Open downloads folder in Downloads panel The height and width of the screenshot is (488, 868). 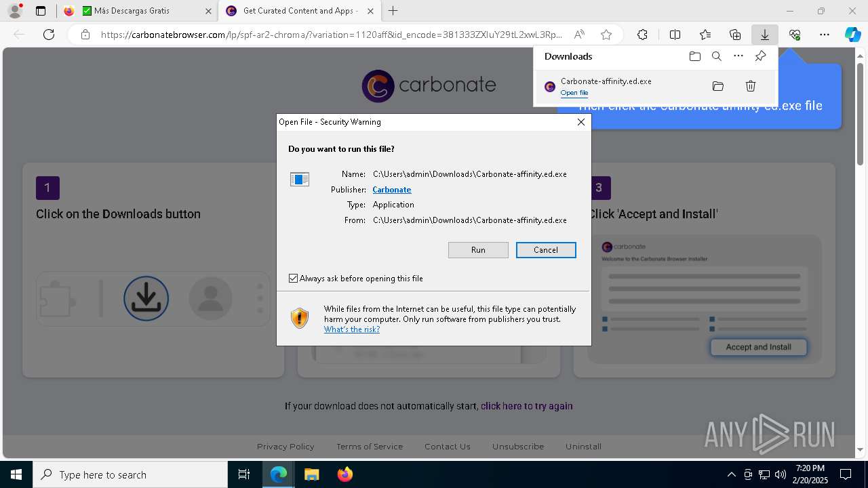coord(694,56)
